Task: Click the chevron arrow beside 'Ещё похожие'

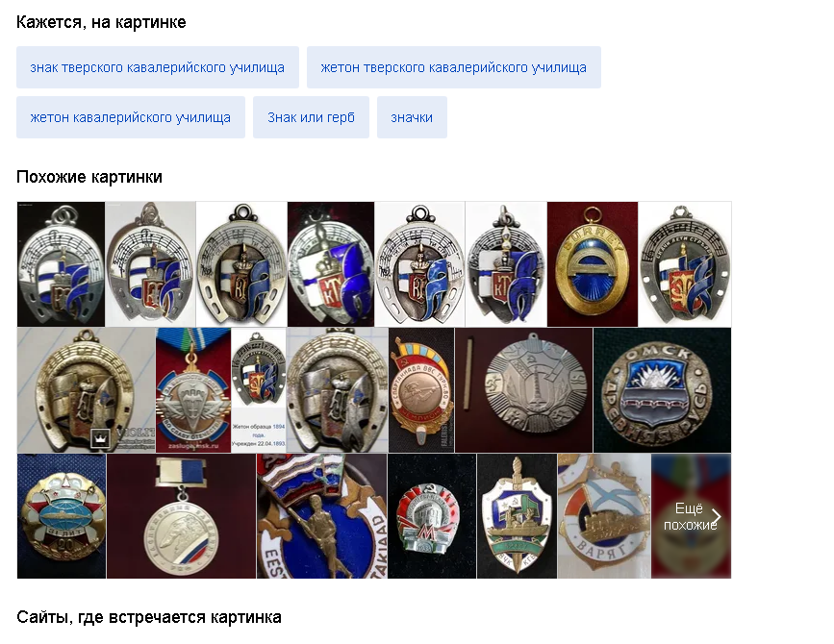Action: [717, 516]
